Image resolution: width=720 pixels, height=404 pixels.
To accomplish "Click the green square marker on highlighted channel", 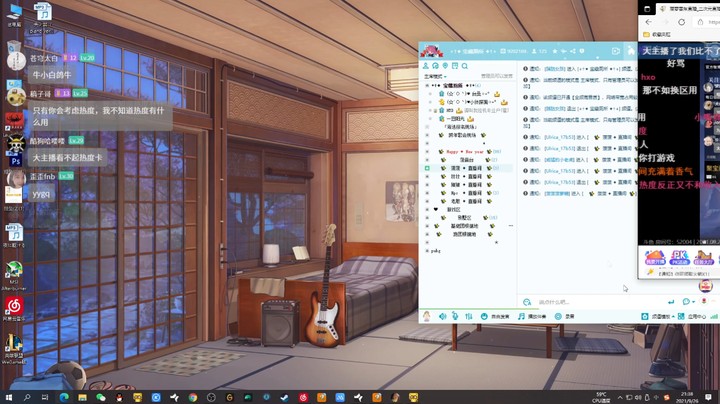I will [427, 168].
